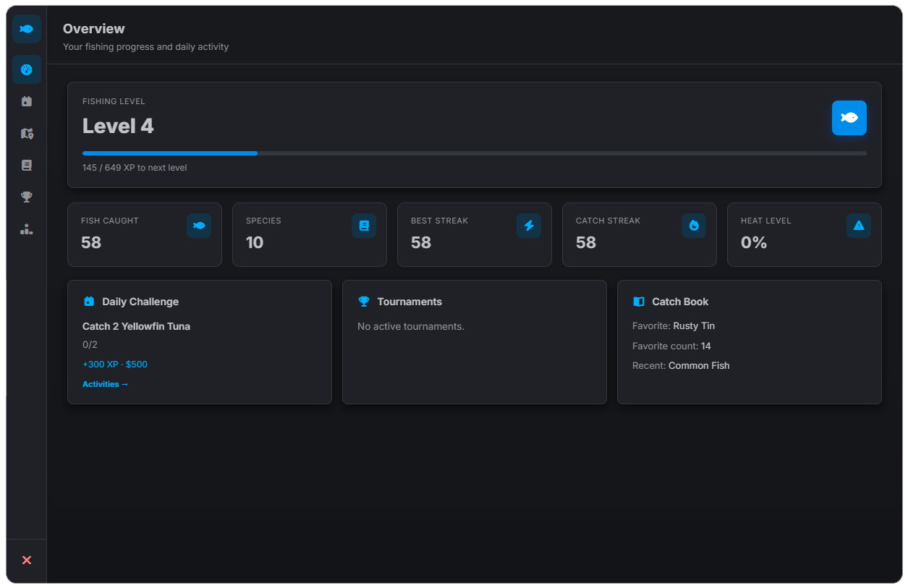The width and height of the screenshot is (908, 588).
Task: Click the XP level progress bar
Action: [x=475, y=153]
